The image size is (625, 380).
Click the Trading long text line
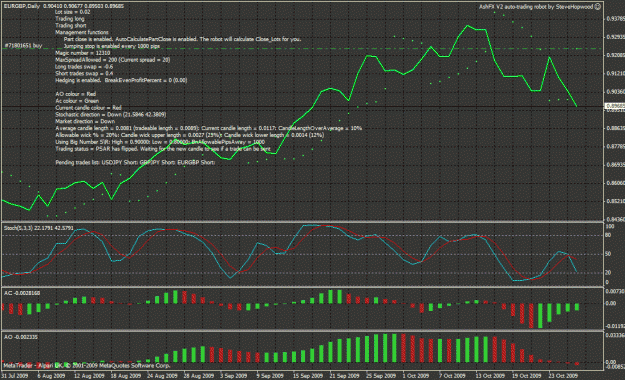point(70,19)
